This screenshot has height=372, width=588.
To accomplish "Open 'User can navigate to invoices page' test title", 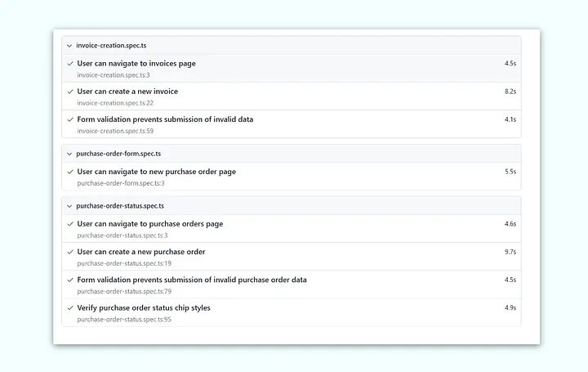I will (x=136, y=64).
